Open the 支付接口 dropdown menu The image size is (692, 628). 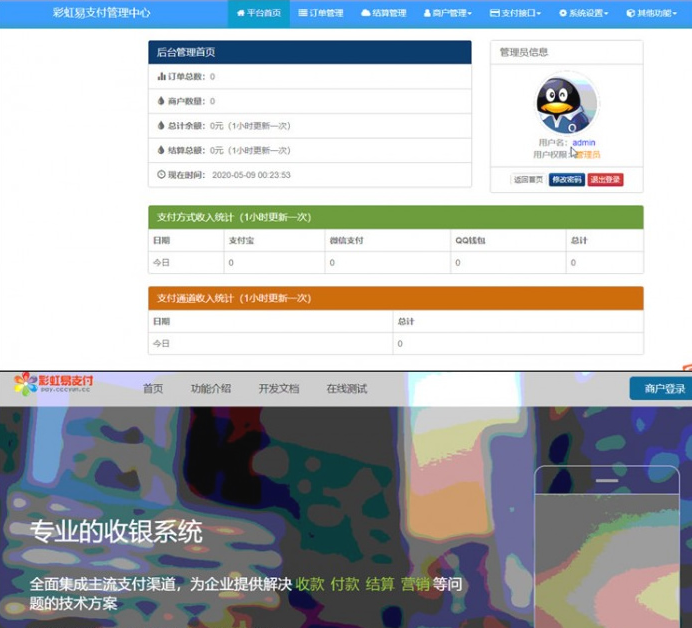pos(515,14)
